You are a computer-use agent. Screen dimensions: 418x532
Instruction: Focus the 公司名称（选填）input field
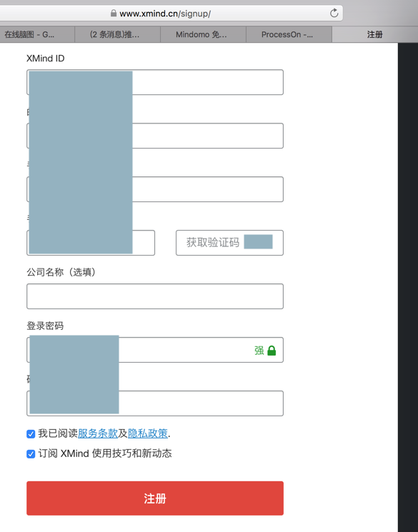tap(155, 296)
